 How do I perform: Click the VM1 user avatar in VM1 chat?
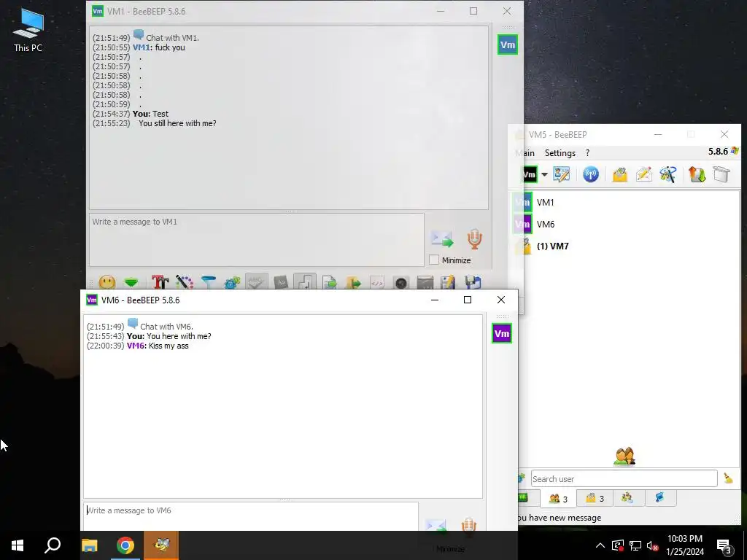[508, 44]
